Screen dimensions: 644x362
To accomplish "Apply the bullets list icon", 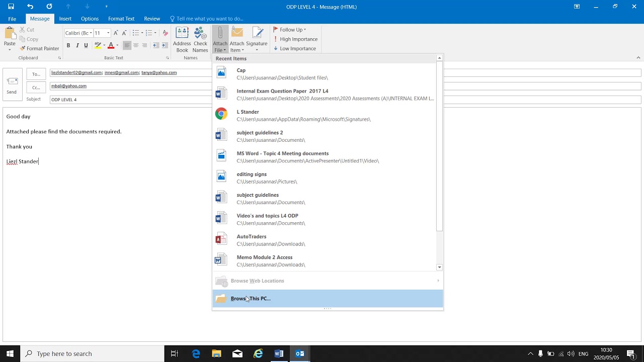I will coord(135,33).
